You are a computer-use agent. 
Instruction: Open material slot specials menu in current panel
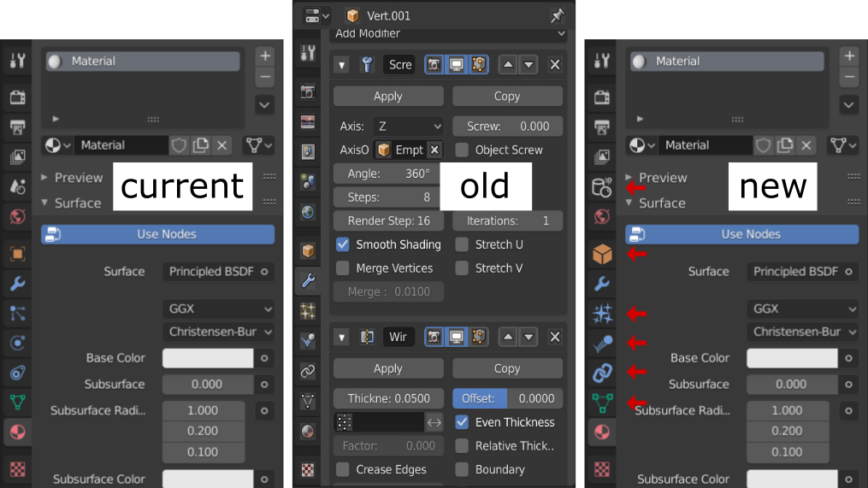click(x=264, y=104)
